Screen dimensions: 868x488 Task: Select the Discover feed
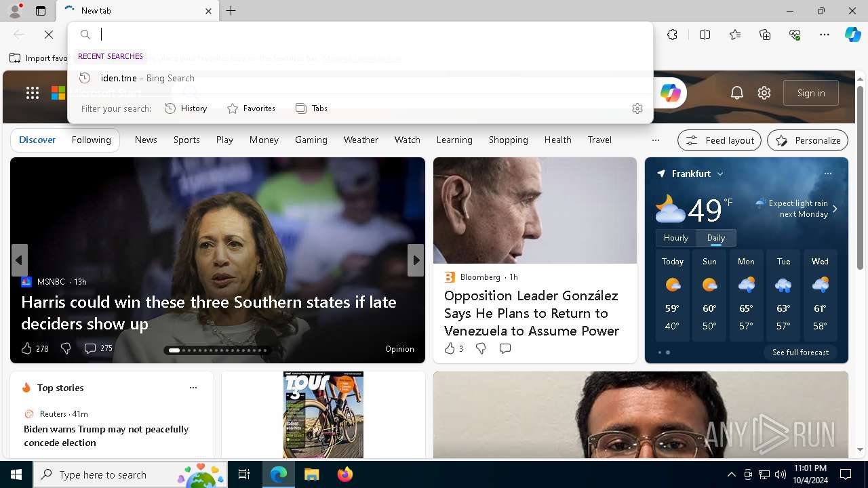(37, 140)
